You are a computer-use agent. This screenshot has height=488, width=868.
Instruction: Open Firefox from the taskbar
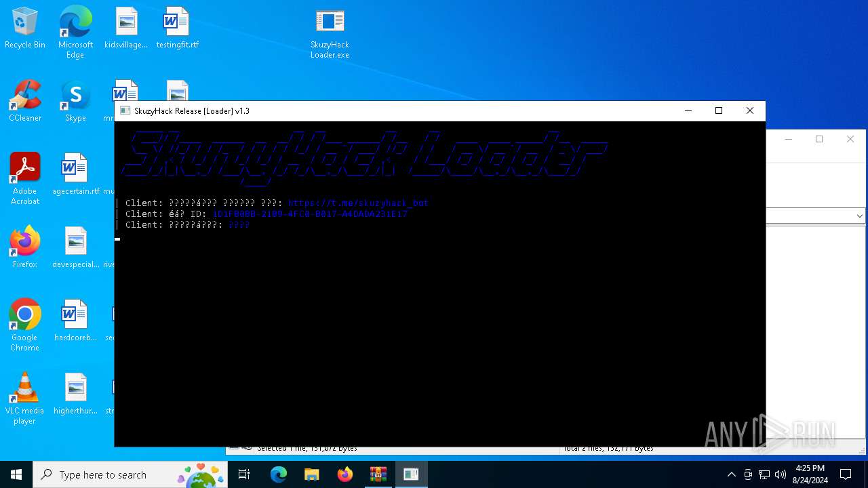click(345, 474)
